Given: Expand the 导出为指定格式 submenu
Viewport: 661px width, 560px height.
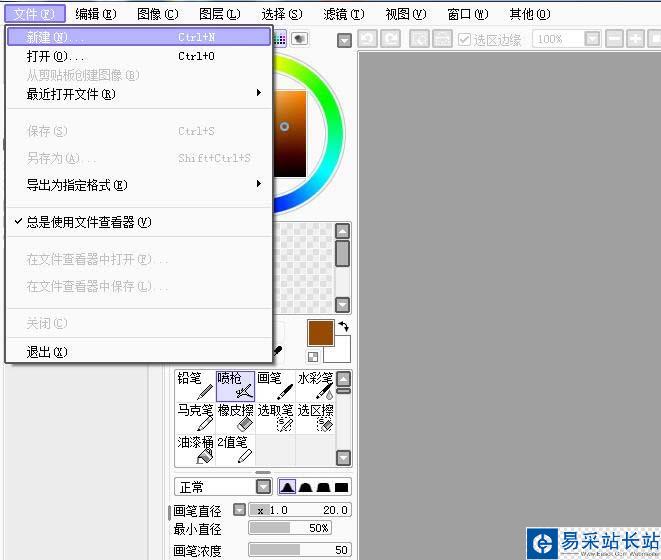Looking at the screenshot, I should click(139, 185).
